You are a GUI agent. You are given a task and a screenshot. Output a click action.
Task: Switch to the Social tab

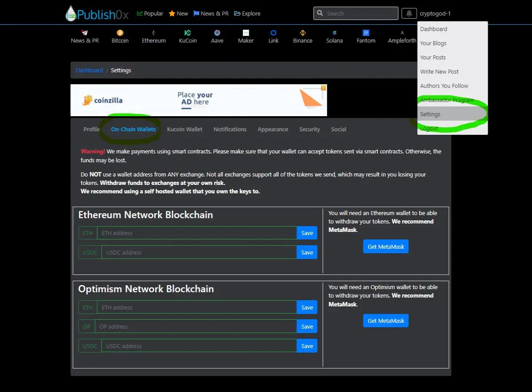[x=338, y=129]
